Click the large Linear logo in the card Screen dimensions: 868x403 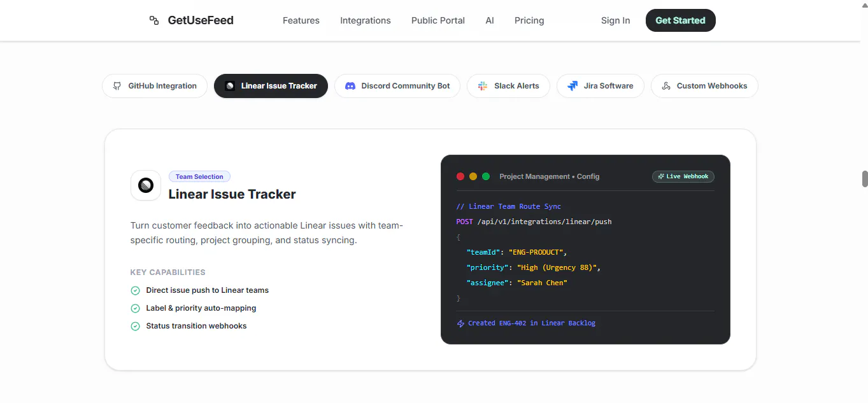[x=146, y=185]
